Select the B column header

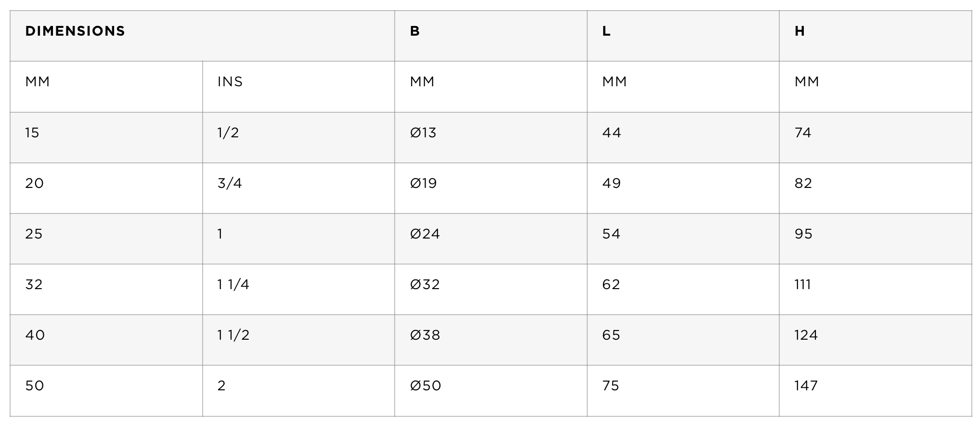click(491, 36)
